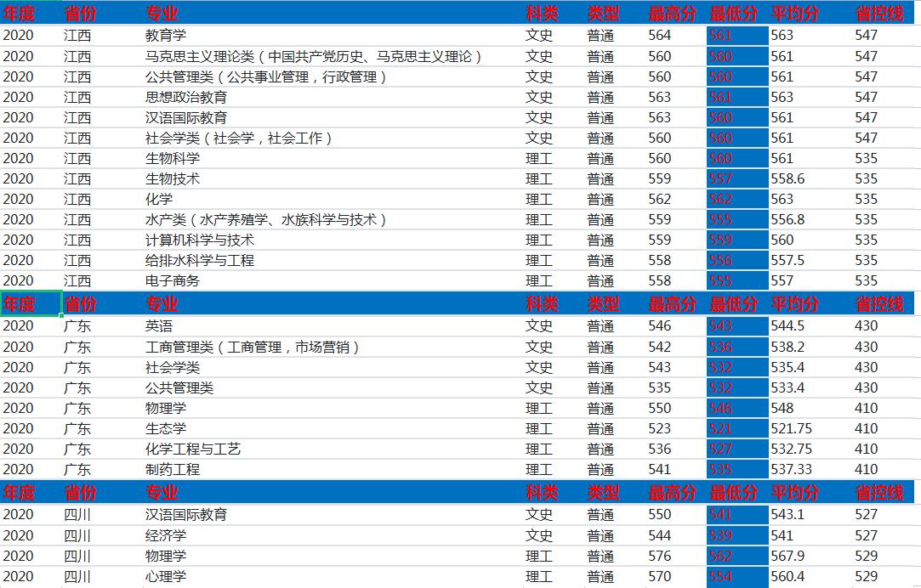Select average score 544.5
The width and height of the screenshot is (921, 588).
(x=787, y=325)
